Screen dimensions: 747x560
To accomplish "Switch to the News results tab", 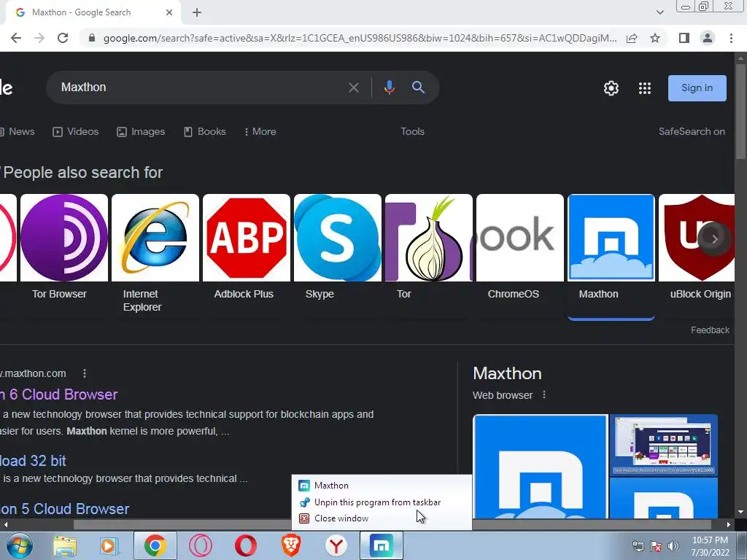I will (x=18, y=131).
